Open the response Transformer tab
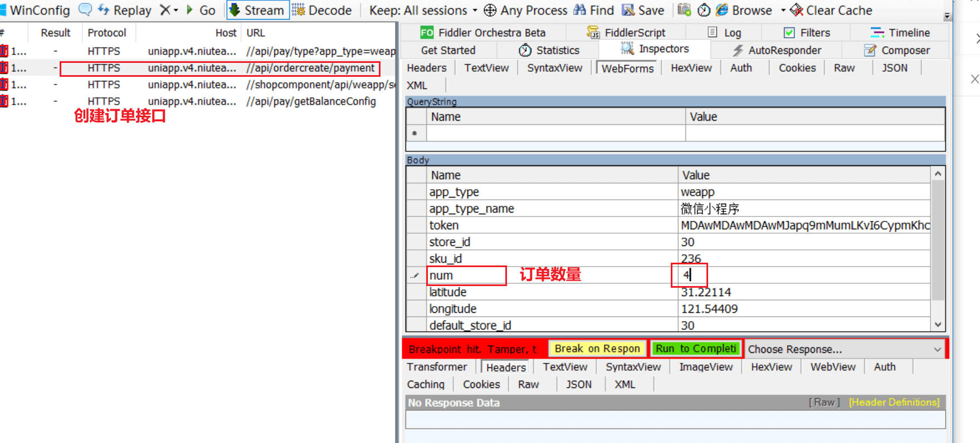 click(437, 367)
